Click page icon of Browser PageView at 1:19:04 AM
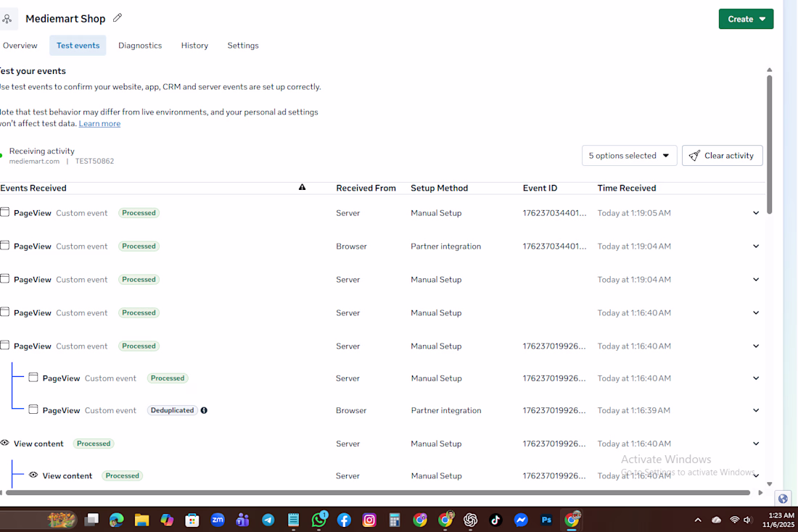The width and height of the screenshot is (798, 532). (5, 245)
